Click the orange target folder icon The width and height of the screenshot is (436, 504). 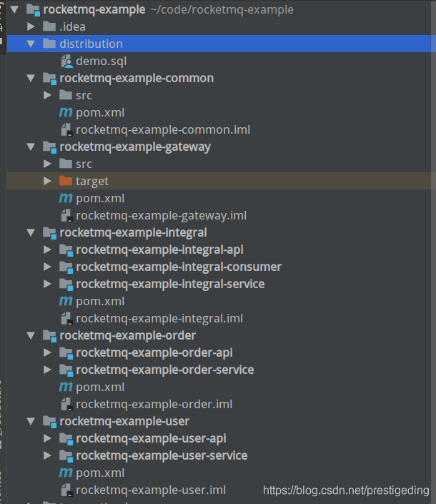pyautogui.click(x=66, y=182)
